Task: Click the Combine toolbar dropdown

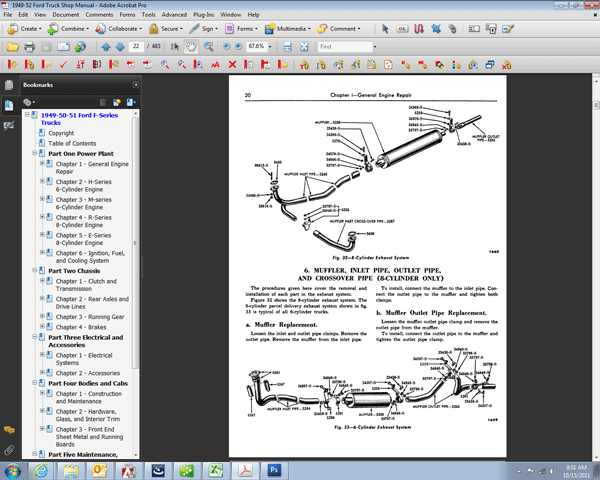Action: coord(68,29)
